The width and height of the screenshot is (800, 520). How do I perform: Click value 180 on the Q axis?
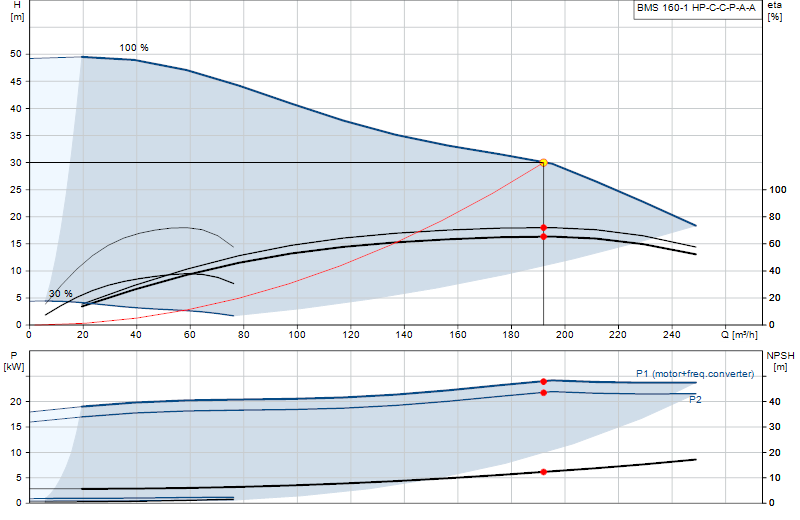point(511,335)
